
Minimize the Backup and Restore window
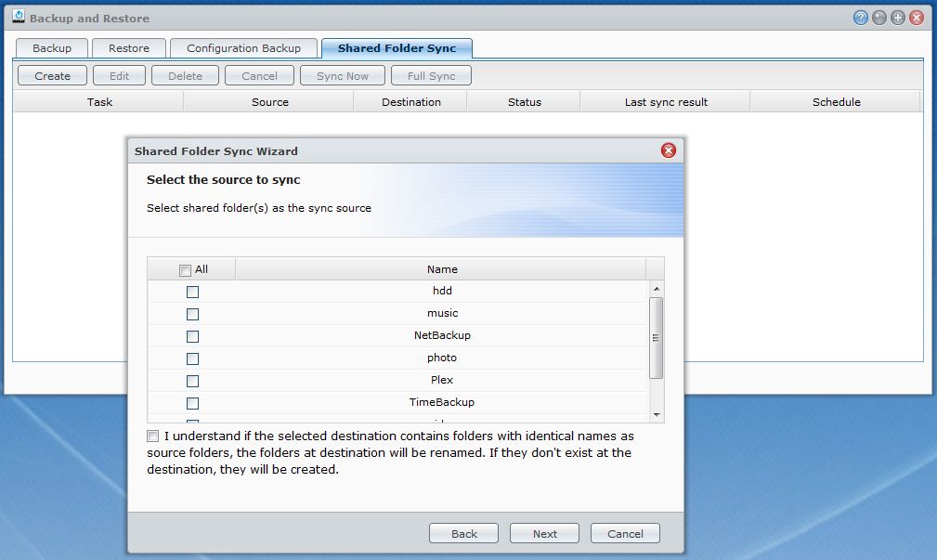pyautogui.click(x=879, y=18)
